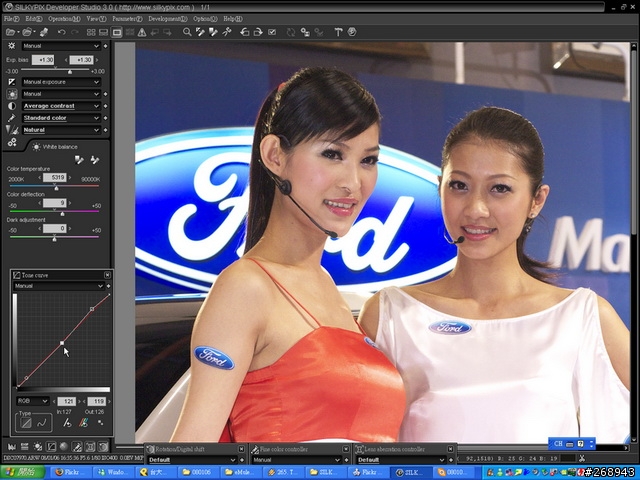Viewport: 640px width, 480px height.
Task: Open the File menu
Action: point(11,19)
